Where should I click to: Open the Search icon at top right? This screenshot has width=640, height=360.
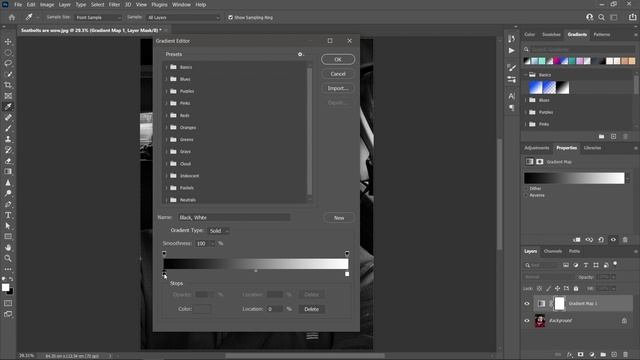pos(601,17)
